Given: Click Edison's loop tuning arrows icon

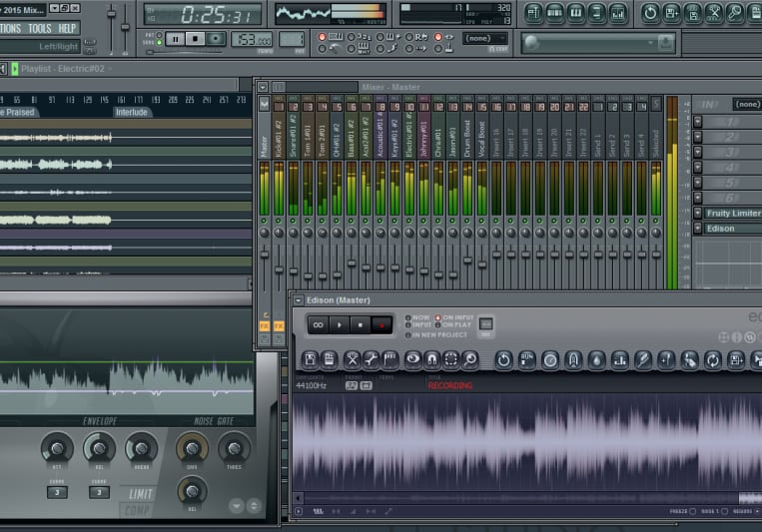Looking at the screenshot, I should click(713, 360).
